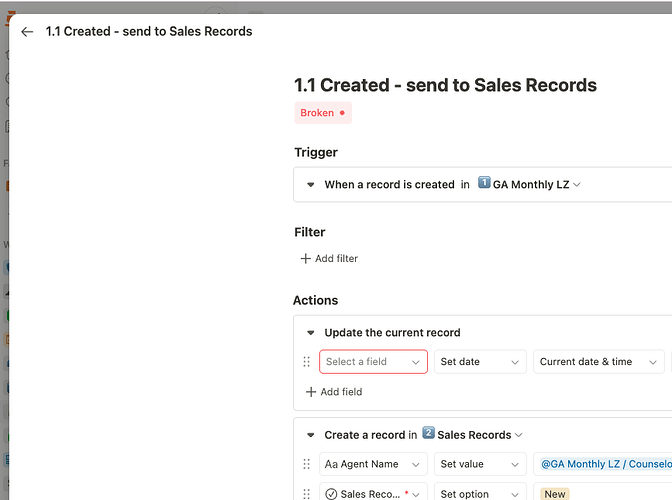
Task: Open the GA Monthly LZ table dropdown
Action: point(530,185)
